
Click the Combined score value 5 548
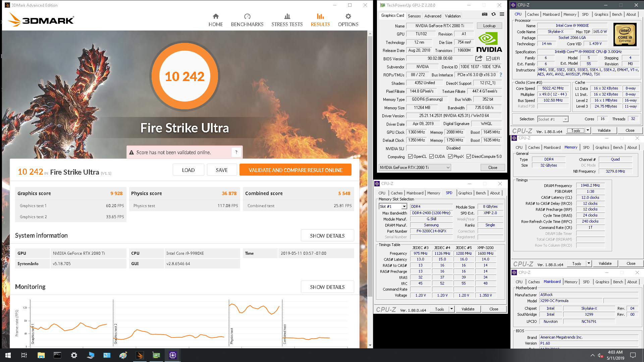[344, 193]
